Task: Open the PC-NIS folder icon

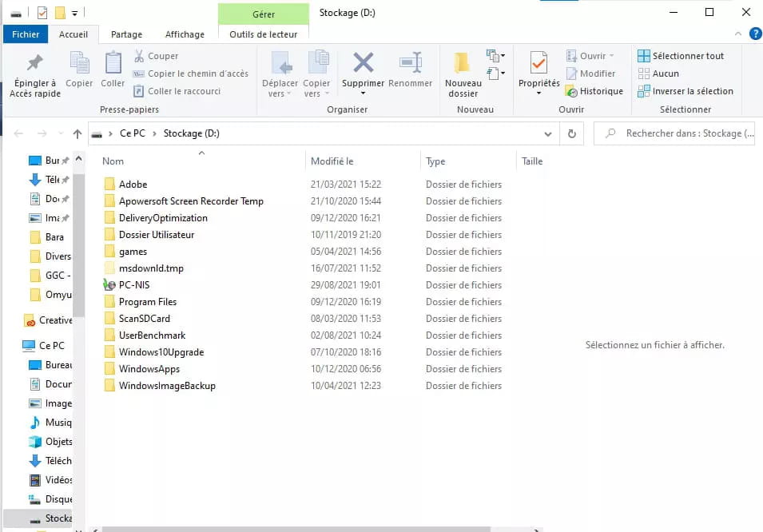Action: pos(109,284)
